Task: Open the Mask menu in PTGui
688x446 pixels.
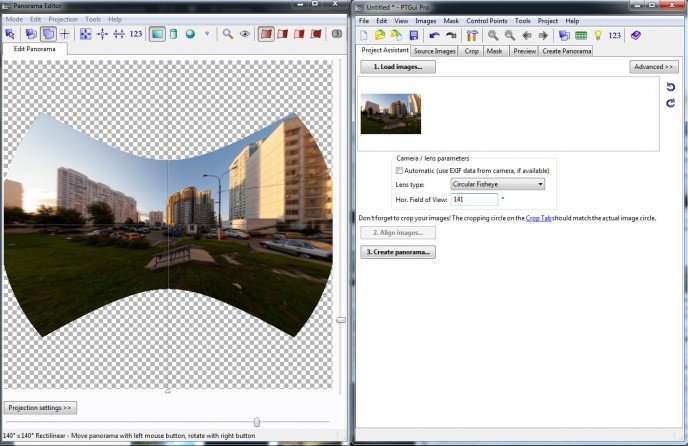Action: tap(451, 21)
